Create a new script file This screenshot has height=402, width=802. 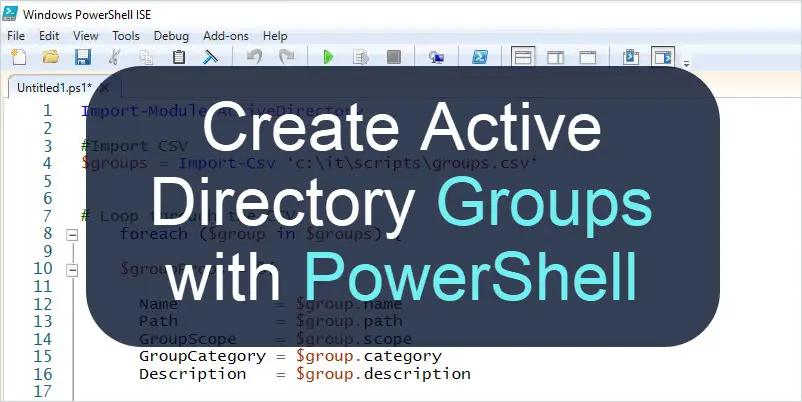(19, 56)
